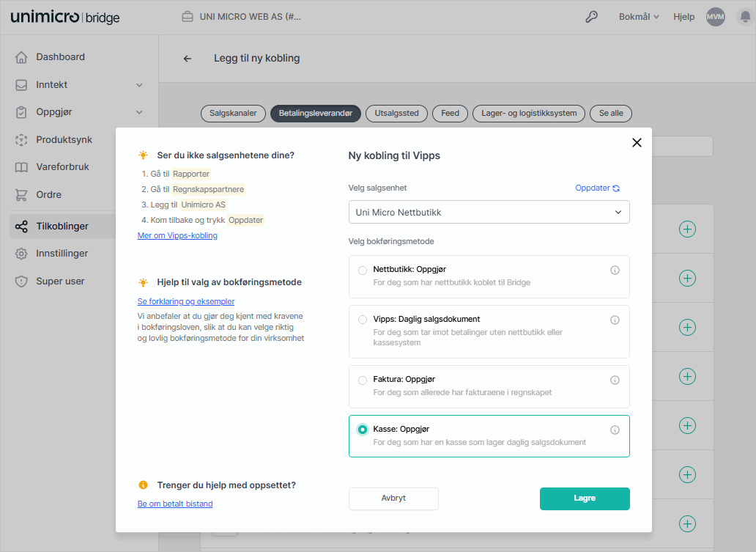
Task: Go back with the left arrow
Action: click(188, 59)
